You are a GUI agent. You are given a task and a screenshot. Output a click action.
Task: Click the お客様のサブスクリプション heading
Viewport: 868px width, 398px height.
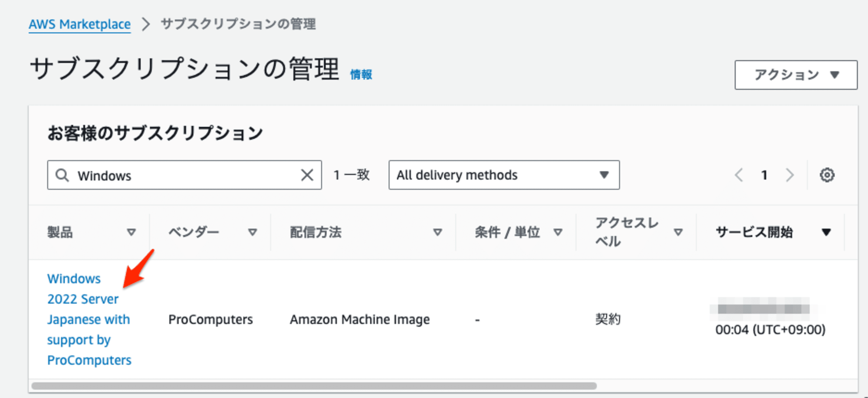click(155, 133)
